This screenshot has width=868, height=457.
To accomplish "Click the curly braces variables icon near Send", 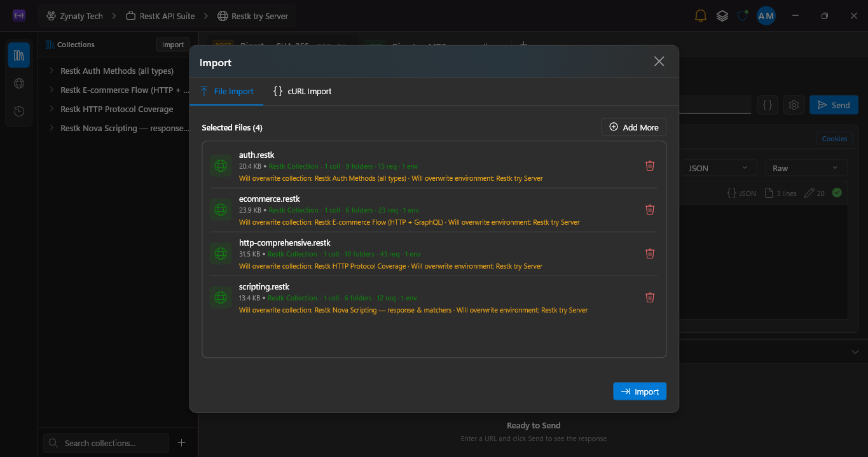I will coord(768,105).
